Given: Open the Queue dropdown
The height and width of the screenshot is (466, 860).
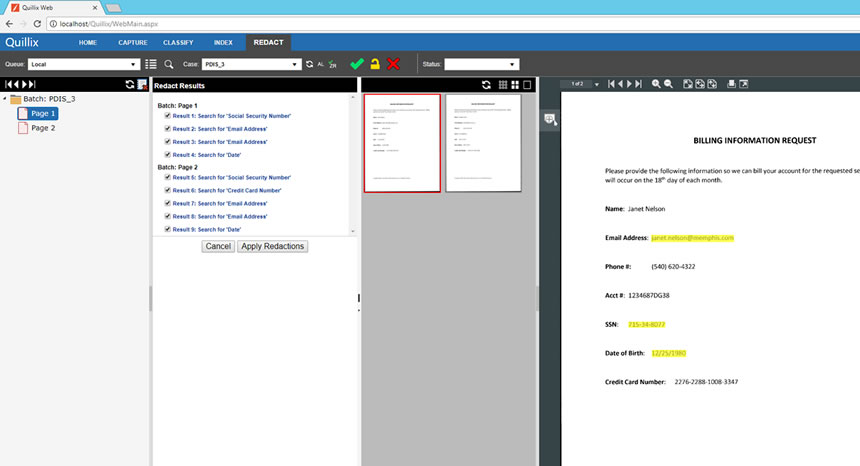Looking at the screenshot, I should tap(85, 64).
